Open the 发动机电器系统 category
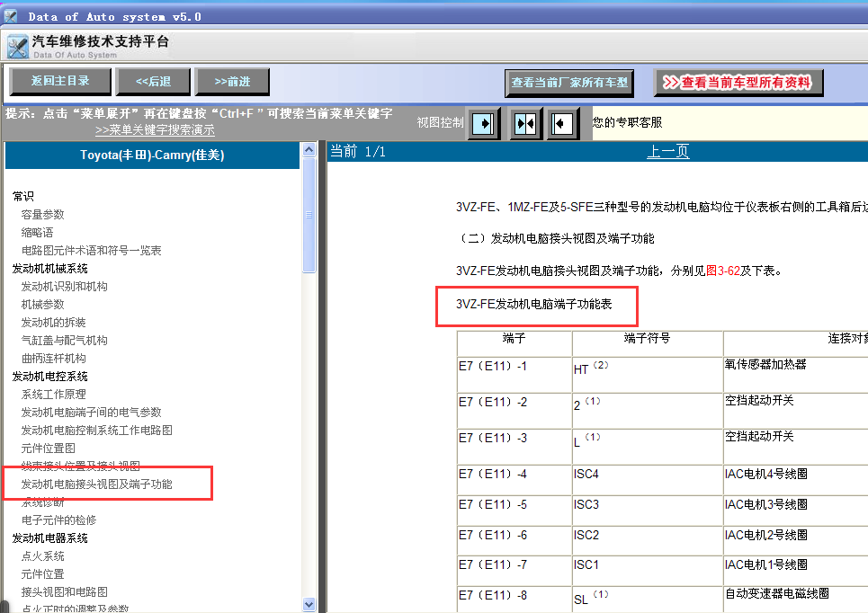This screenshot has width=868, height=613. pyautogui.click(x=49, y=538)
